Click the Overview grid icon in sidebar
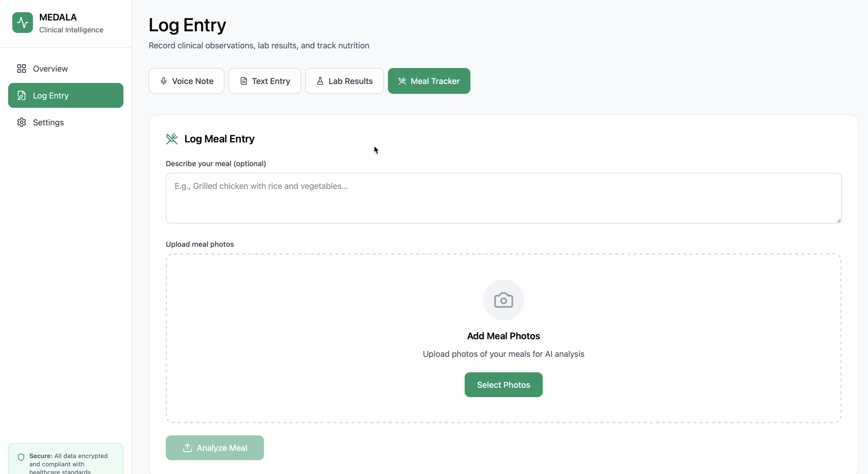This screenshot has width=868, height=474. coord(21,69)
